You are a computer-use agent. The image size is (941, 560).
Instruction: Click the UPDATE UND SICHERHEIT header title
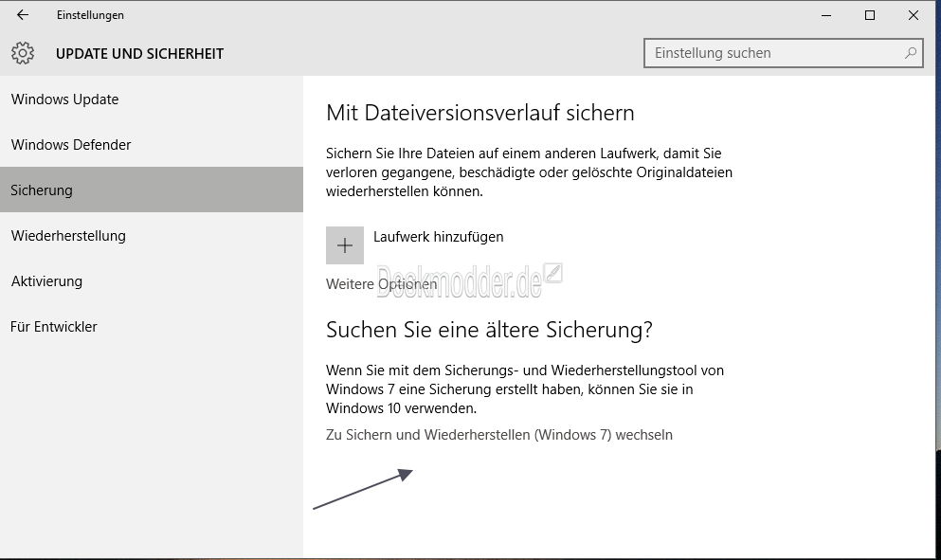coord(140,53)
